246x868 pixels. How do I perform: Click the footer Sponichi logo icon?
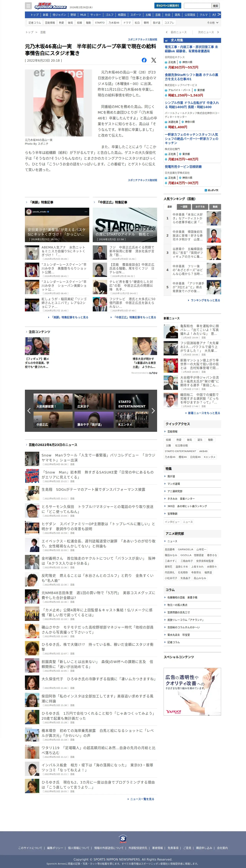pyautogui.click(x=123, y=839)
